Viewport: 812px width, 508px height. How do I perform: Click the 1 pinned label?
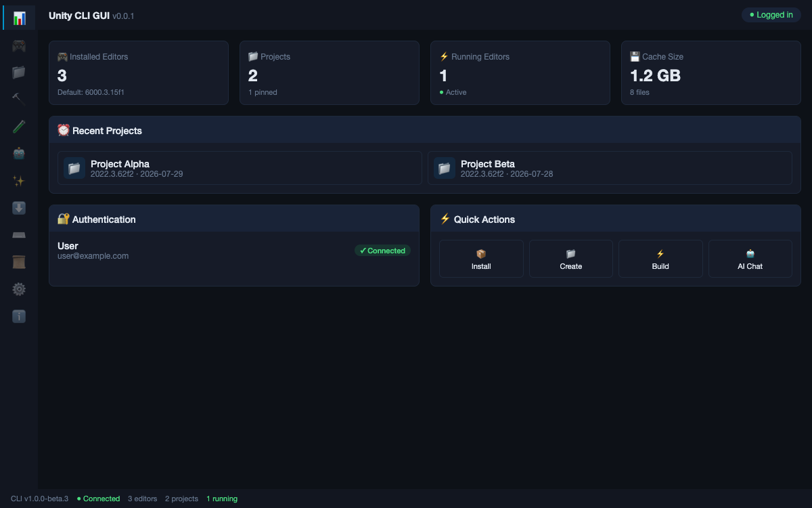(x=263, y=92)
